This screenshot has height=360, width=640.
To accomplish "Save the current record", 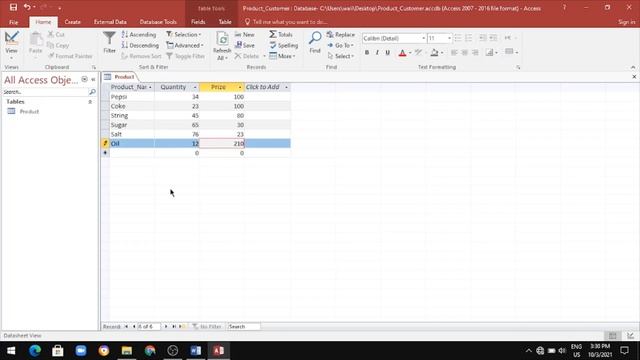I will pyautogui.click(x=244, y=45).
